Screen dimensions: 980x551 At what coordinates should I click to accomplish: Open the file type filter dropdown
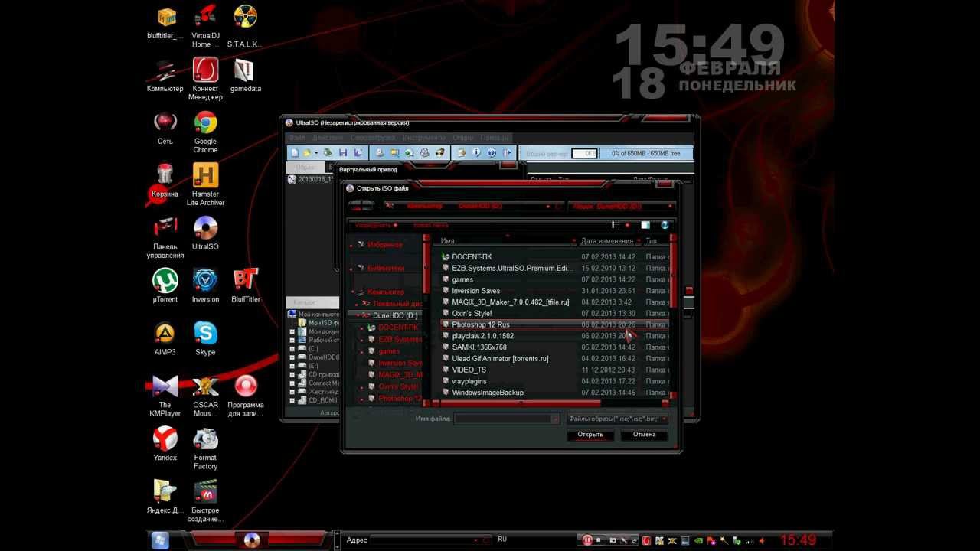[x=617, y=419]
